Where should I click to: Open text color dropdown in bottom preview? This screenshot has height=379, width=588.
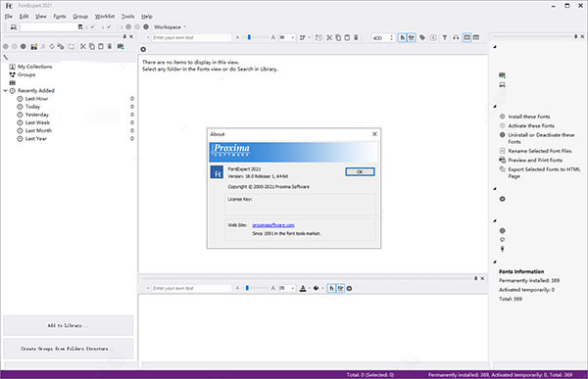(310, 288)
